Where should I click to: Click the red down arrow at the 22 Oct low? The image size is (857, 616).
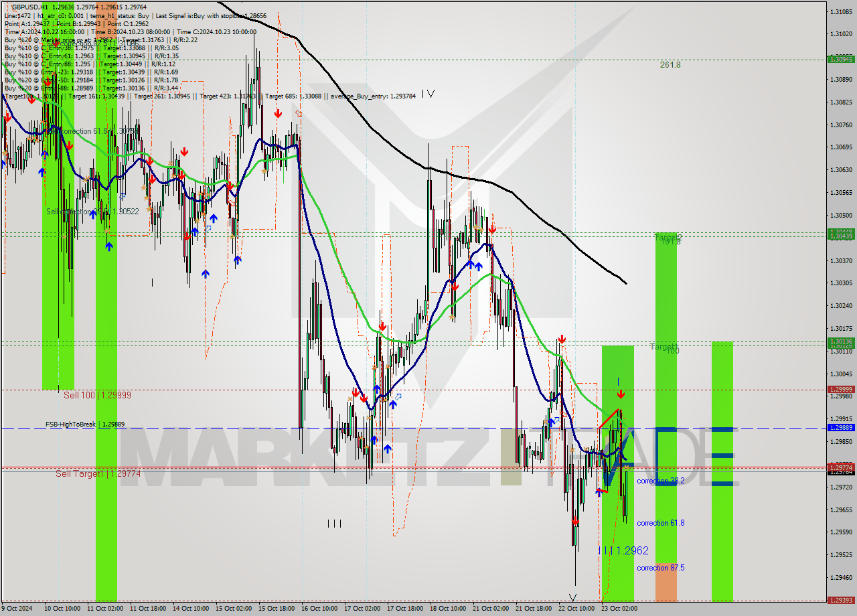[x=575, y=520]
